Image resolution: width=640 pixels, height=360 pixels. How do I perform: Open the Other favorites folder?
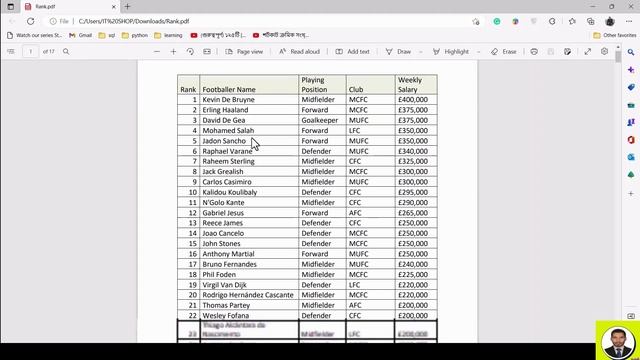614,36
